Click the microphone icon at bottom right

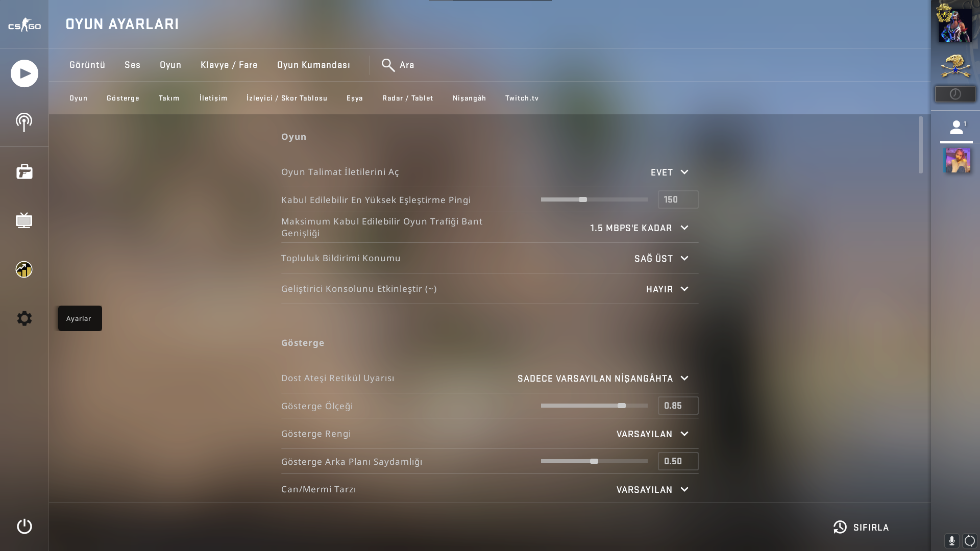point(951,541)
